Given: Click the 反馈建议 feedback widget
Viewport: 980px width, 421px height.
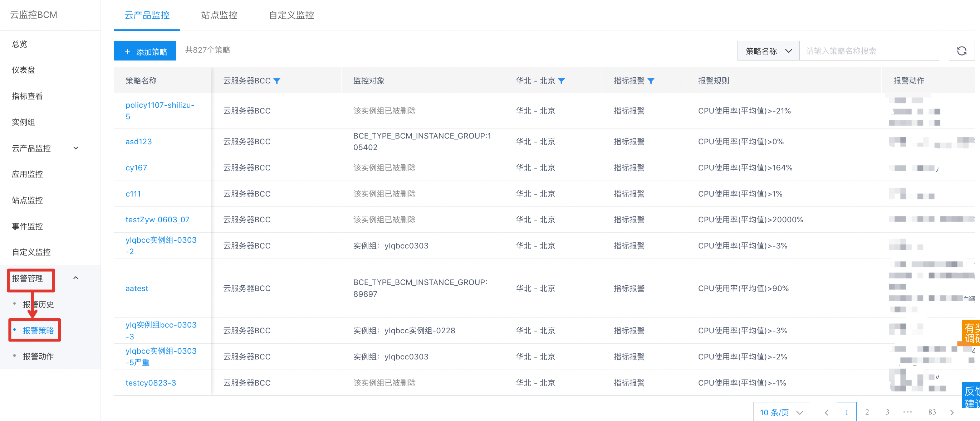Looking at the screenshot, I should click(x=971, y=396).
